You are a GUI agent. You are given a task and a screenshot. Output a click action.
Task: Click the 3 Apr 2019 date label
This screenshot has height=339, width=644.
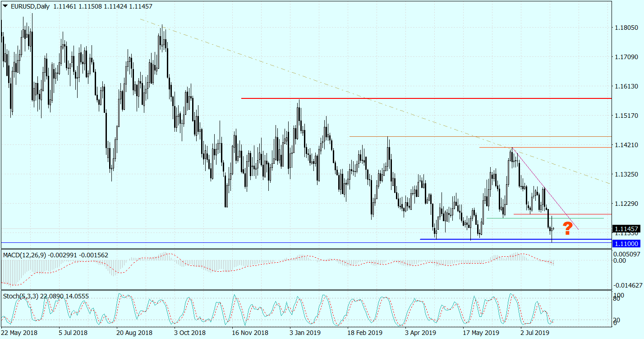[x=421, y=333]
